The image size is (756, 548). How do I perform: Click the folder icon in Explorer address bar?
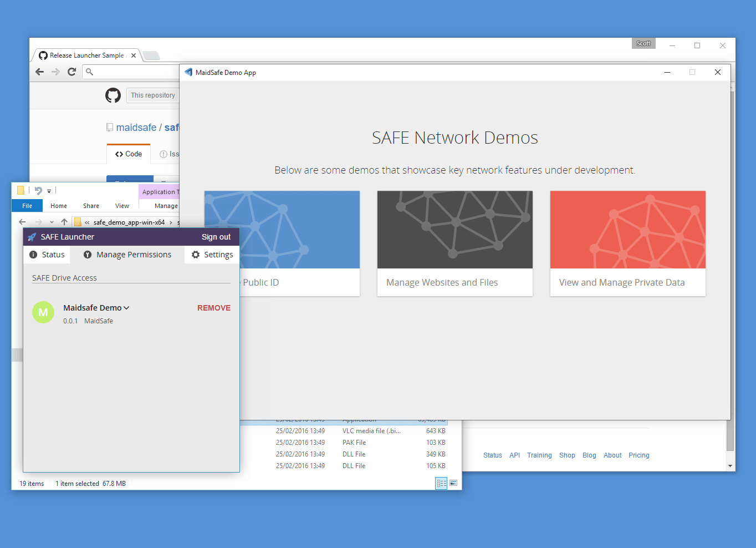tap(78, 222)
